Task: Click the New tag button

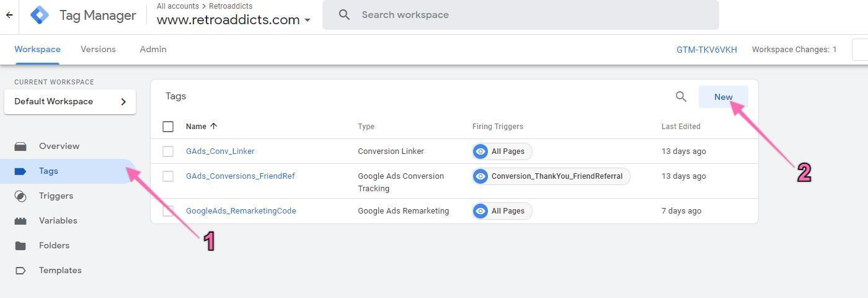Action: click(x=724, y=97)
